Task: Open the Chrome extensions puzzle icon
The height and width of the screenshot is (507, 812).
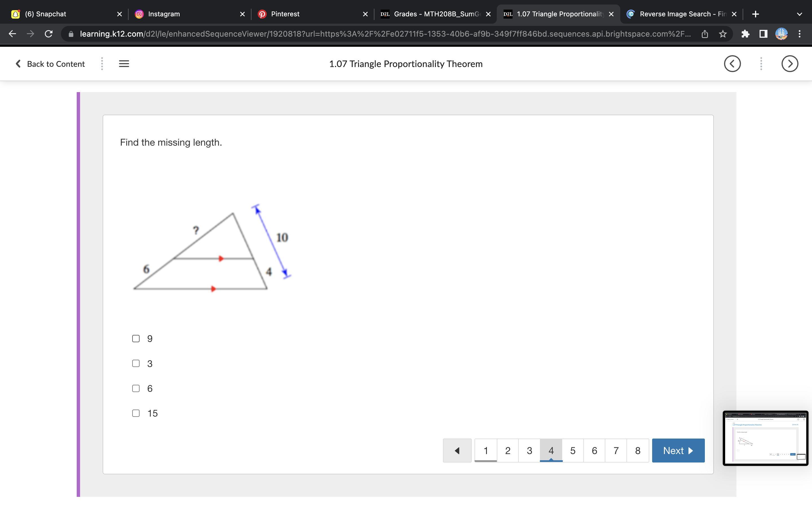Action: coord(745,34)
